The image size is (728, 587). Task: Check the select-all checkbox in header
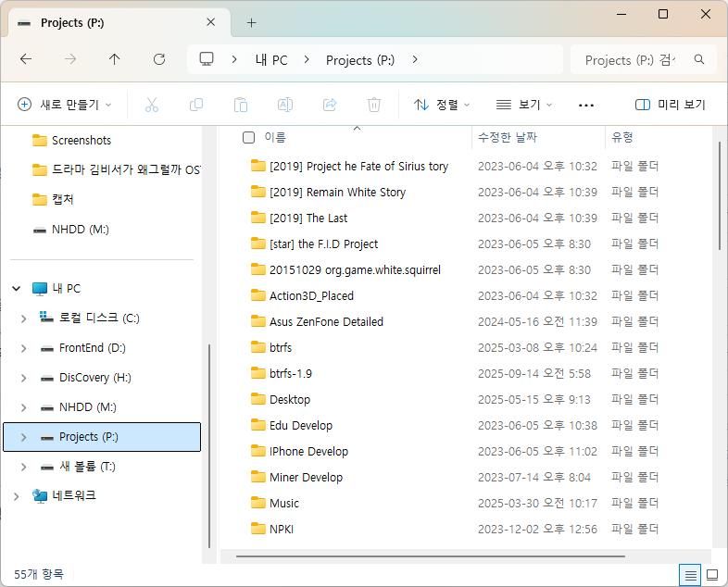pyautogui.click(x=248, y=137)
